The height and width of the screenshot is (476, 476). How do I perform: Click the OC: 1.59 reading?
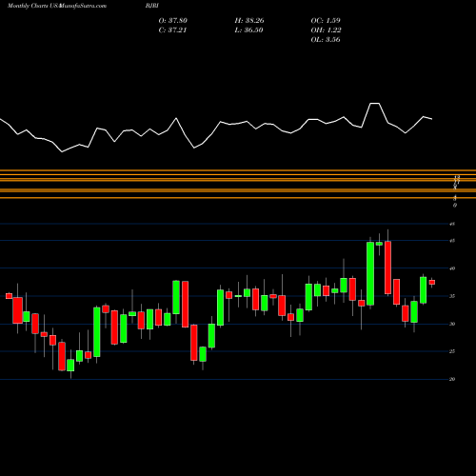[326, 21]
